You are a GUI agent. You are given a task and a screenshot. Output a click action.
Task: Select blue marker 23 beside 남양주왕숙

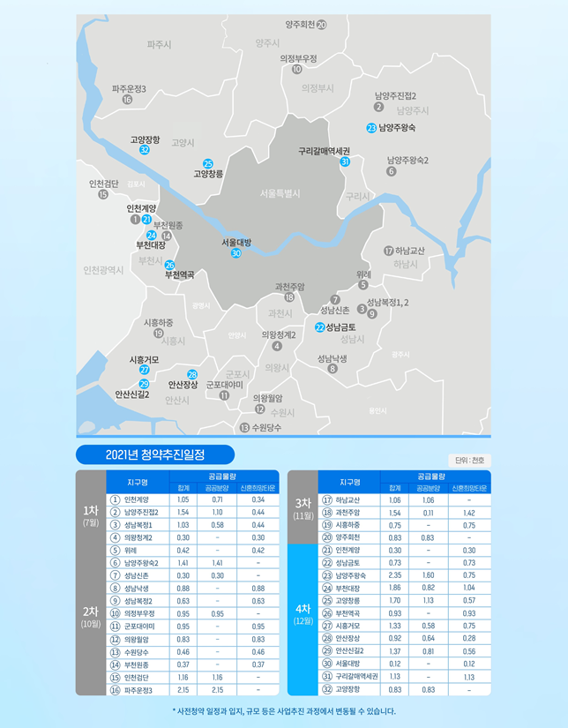point(371,128)
